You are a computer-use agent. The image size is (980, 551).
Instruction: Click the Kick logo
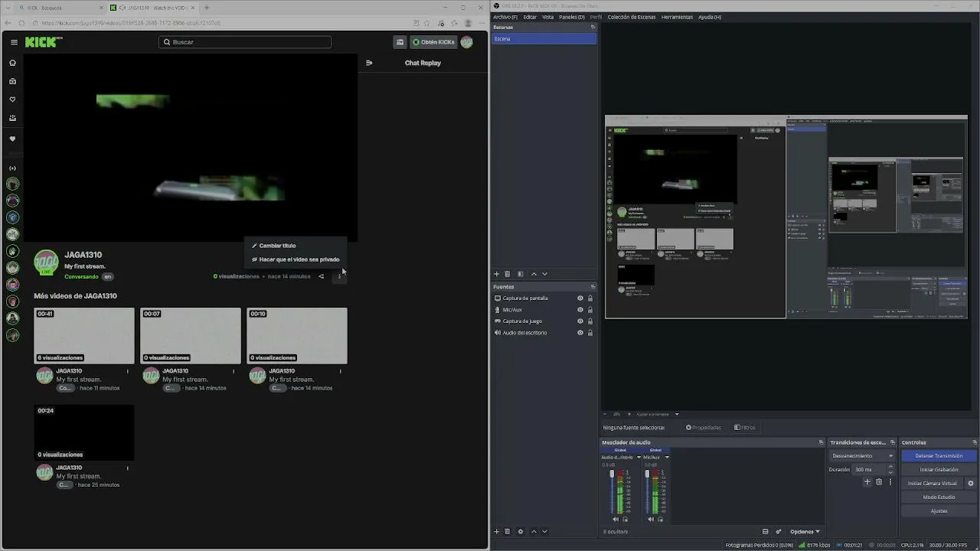pos(43,42)
